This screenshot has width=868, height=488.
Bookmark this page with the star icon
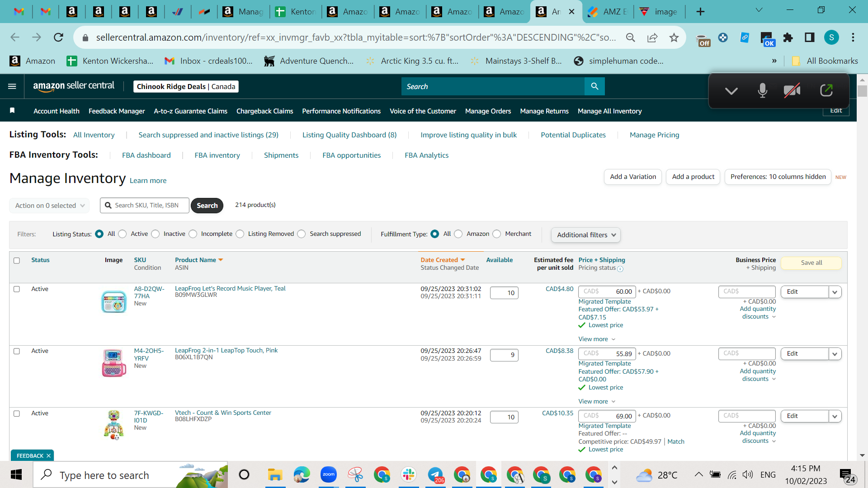tap(674, 38)
